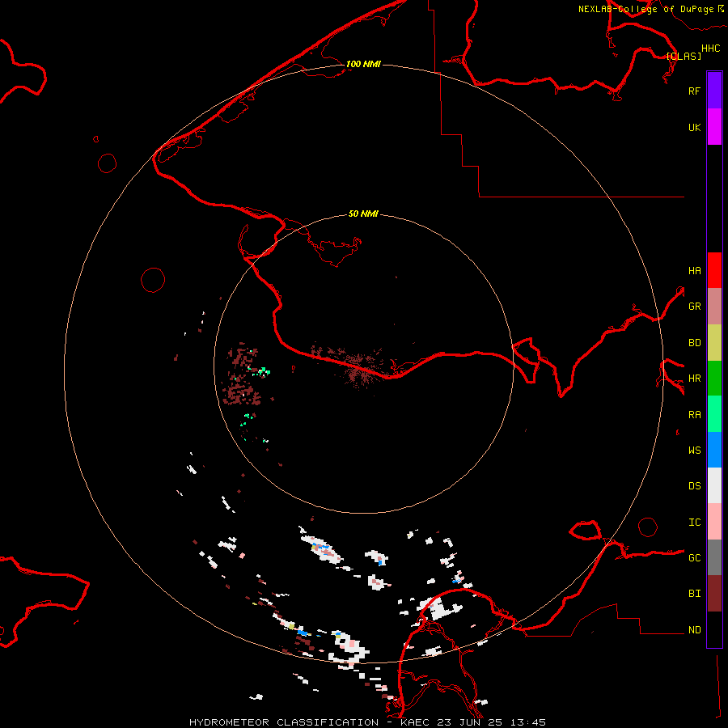Choose the BI brown legend swatch
The height and width of the screenshot is (728, 728).
(x=714, y=594)
